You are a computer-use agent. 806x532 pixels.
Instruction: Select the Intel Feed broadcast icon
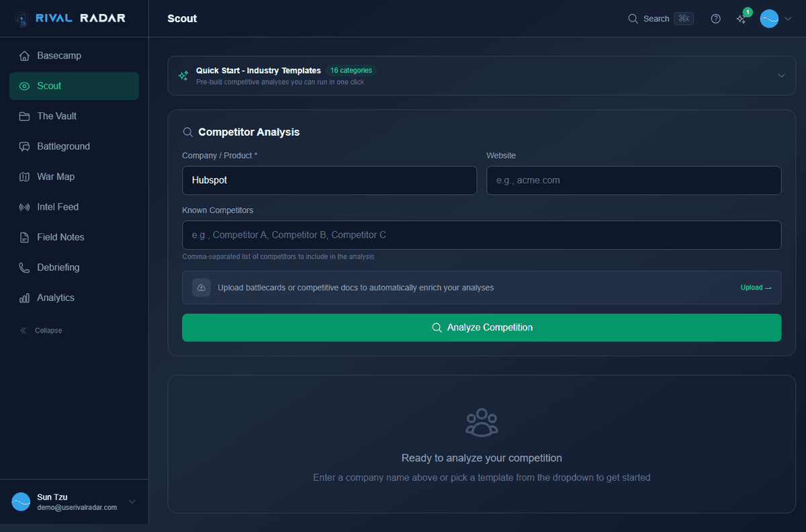tap(25, 206)
